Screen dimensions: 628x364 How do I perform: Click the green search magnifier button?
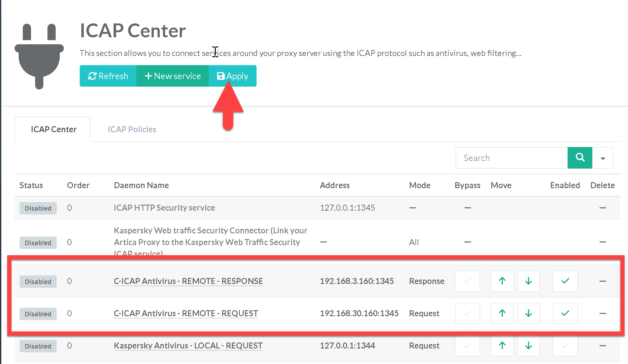click(580, 158)
